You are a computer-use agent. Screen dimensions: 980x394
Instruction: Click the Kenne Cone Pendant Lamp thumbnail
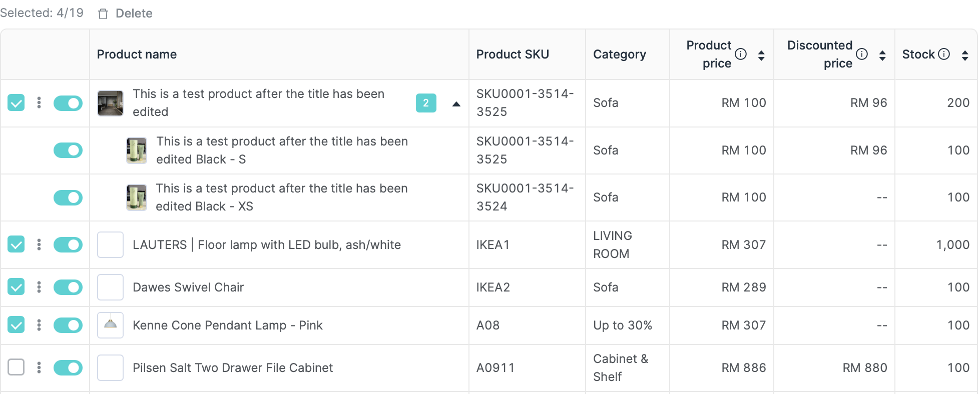(x=110, y=325)
